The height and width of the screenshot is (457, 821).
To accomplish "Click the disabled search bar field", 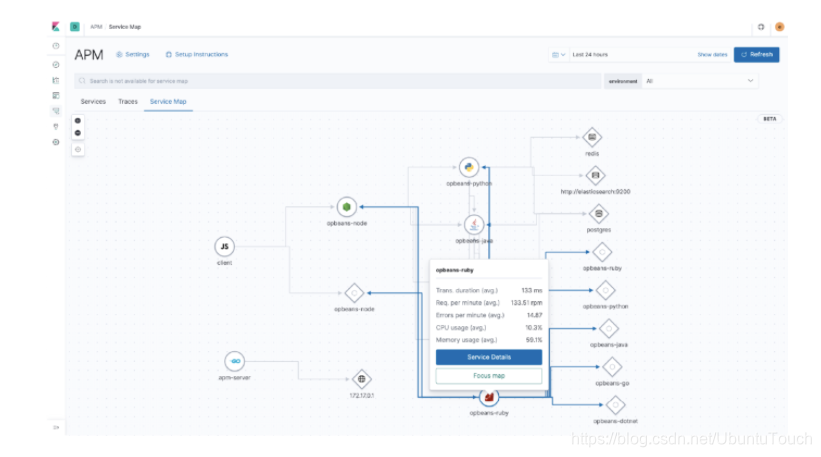I will click(x=338, y=81).
